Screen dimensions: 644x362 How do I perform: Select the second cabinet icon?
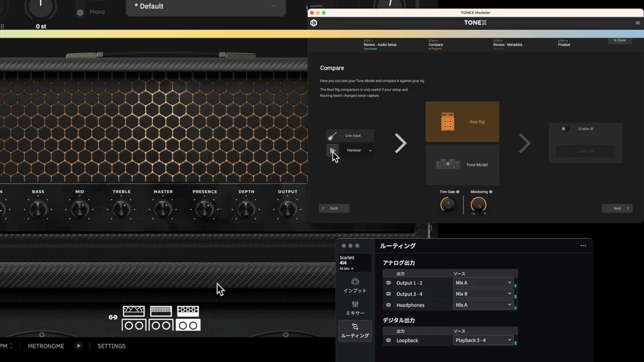pyautogui.click(x=161, y=325)
